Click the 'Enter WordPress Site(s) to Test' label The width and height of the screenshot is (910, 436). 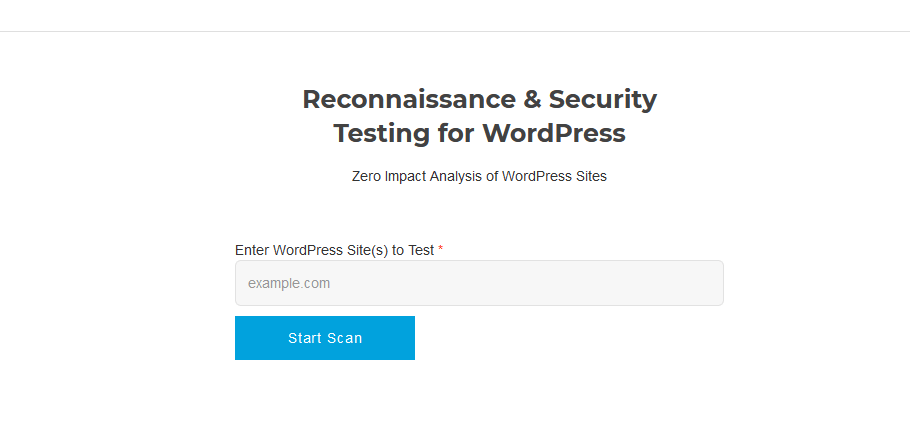click(334, 250)
